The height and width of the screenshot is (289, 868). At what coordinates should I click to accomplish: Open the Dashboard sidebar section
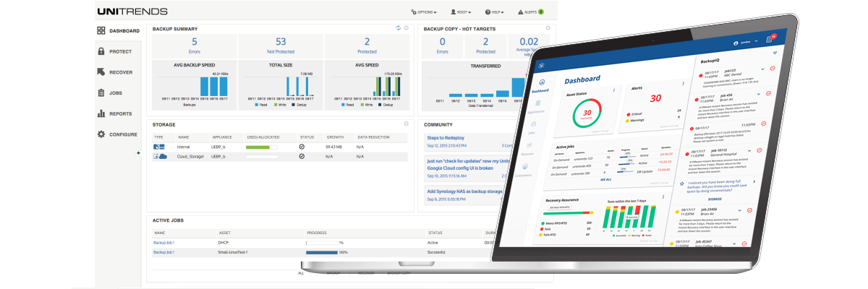pyautogui.click(x=118, y=31)
